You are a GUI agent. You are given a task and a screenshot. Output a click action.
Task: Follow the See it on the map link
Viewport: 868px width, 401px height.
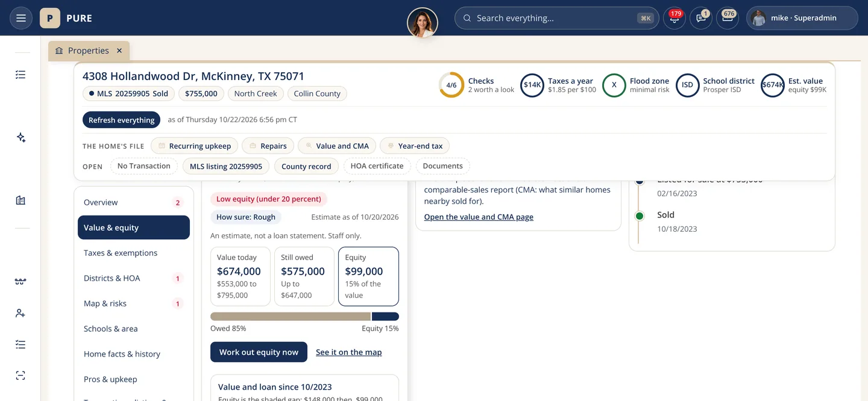tap(349, 352)
